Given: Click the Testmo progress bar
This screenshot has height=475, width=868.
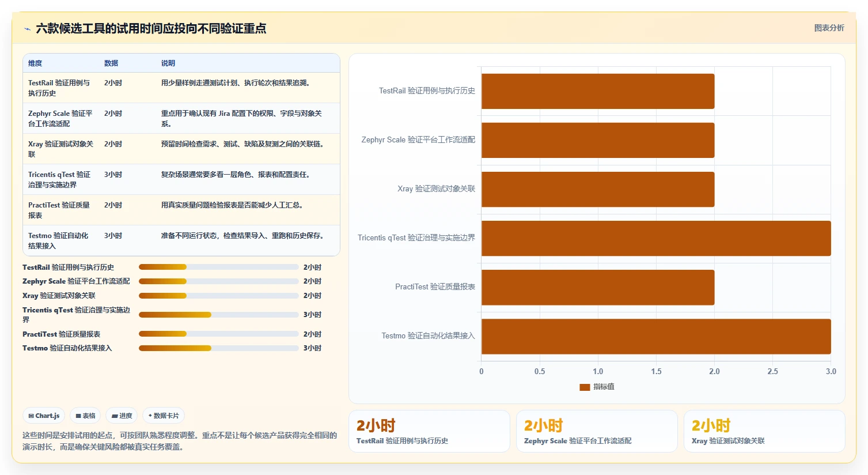Looking at the screenshot, I should pos(219,348).
